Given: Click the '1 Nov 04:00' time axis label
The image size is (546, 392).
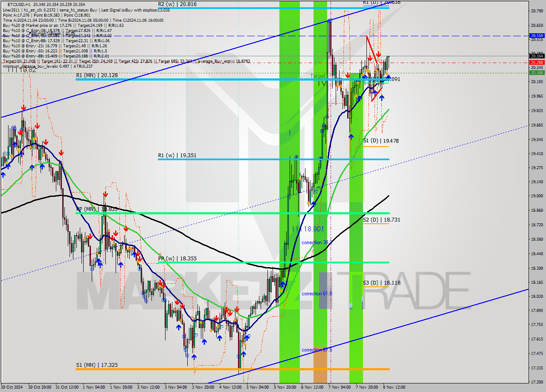Looking at the screenshot, I should point(93,387).
